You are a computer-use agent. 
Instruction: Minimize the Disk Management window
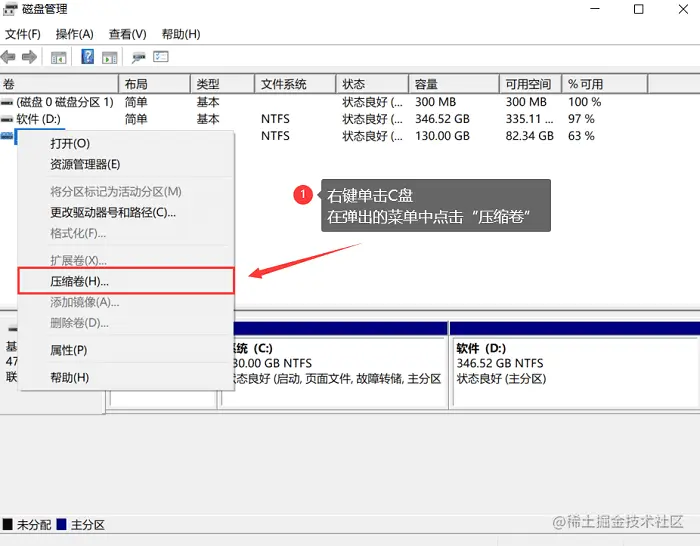click(595, 9)
